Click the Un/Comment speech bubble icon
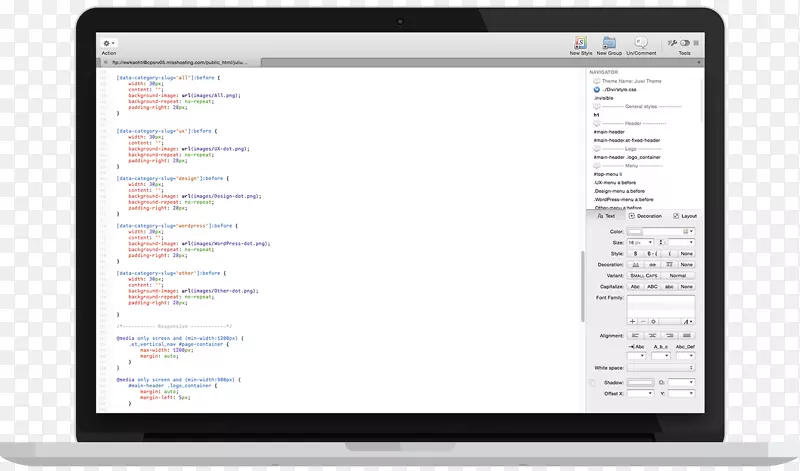Viewport: 800px width, 471px height. point(641,43)
